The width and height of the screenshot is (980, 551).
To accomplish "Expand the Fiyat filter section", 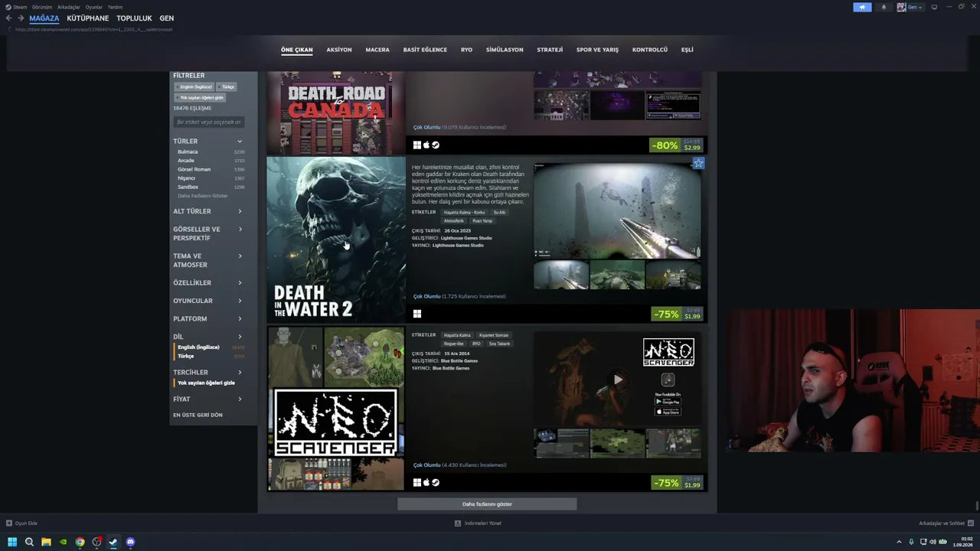I will point(207,399).
